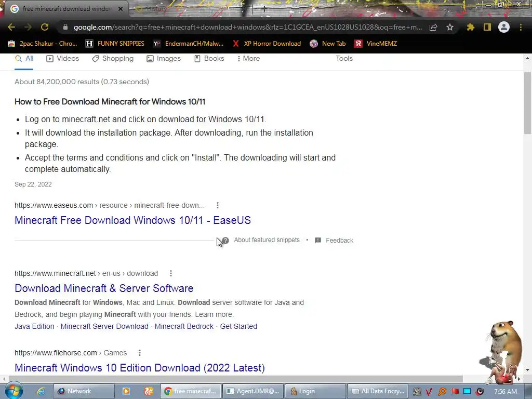Select the All search tab

click(x=24, y=59)
